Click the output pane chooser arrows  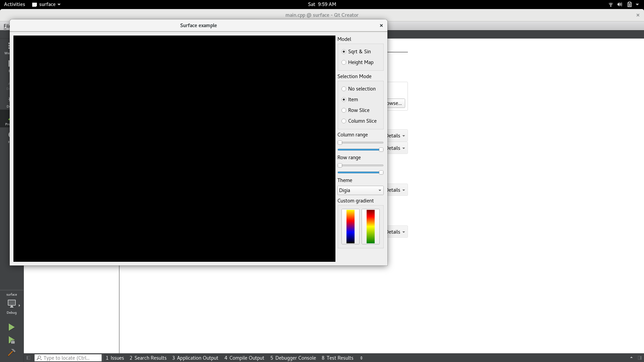[361, 358]
